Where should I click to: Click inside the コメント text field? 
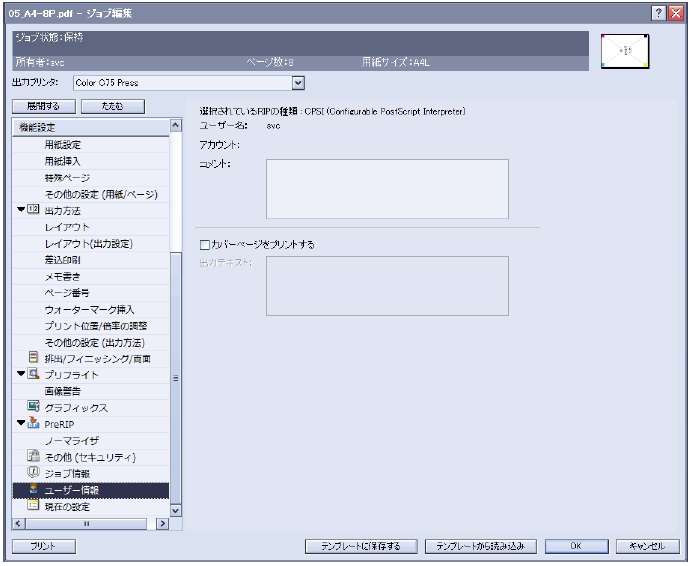[x=386, y=188]
